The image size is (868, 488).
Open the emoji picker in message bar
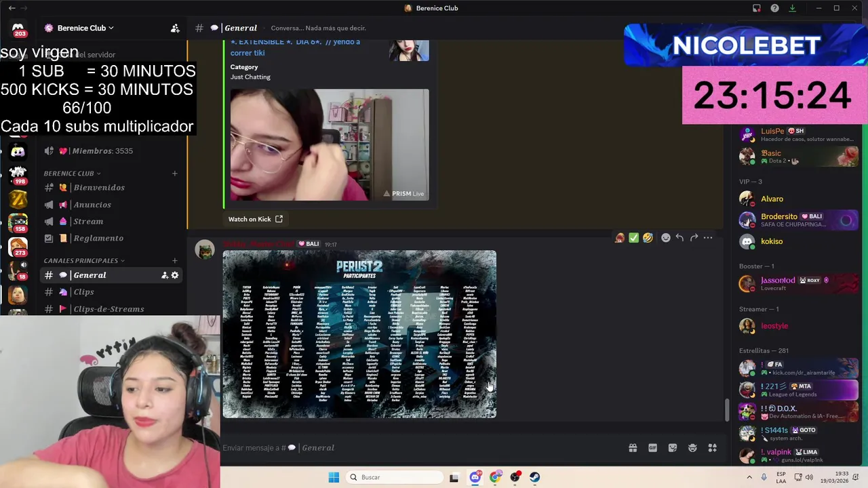pyautogui.click(x=692, y=448)
